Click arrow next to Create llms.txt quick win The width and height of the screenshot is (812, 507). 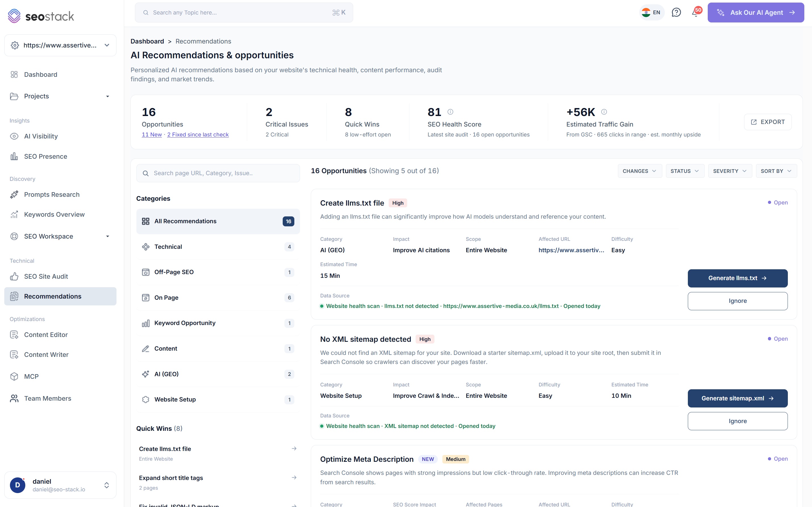tap(294, 449)
